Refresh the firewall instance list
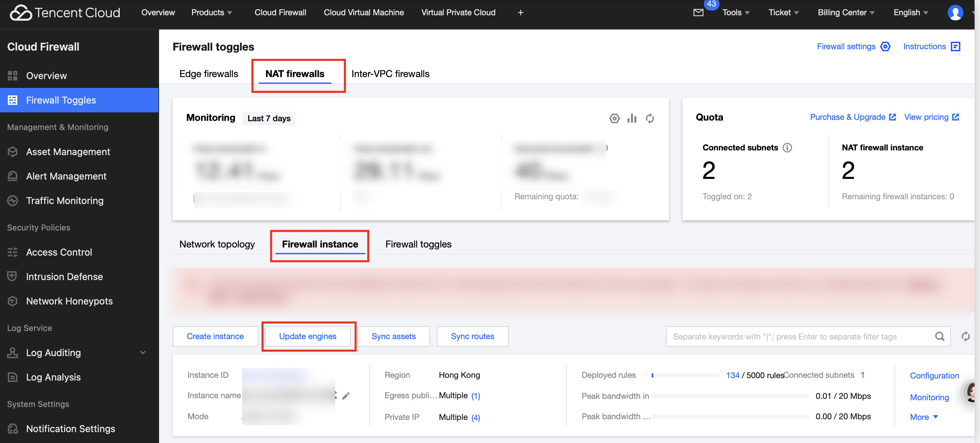This screenshot has width=980, height=443. point(965,336)
